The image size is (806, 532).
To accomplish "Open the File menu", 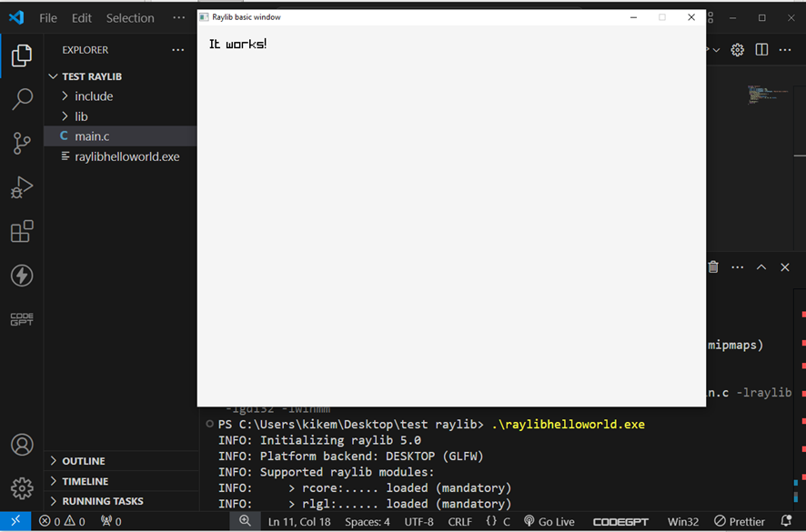I will coord(48,18).
